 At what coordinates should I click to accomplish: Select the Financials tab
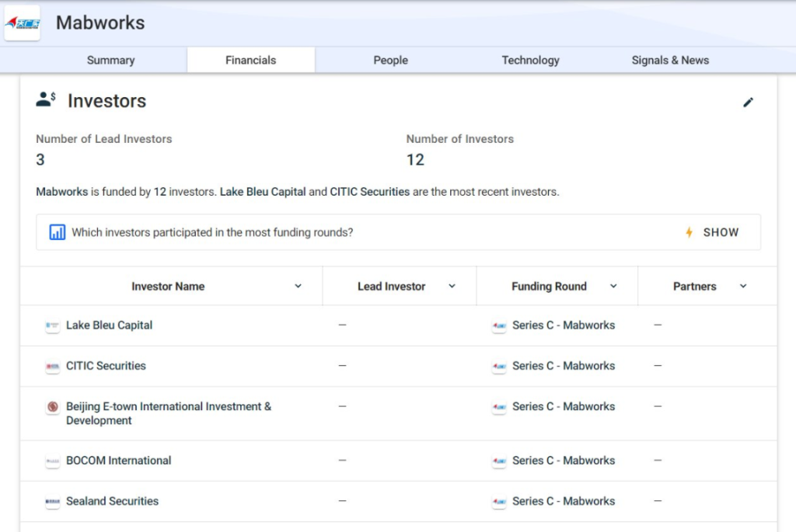[251, 61]
